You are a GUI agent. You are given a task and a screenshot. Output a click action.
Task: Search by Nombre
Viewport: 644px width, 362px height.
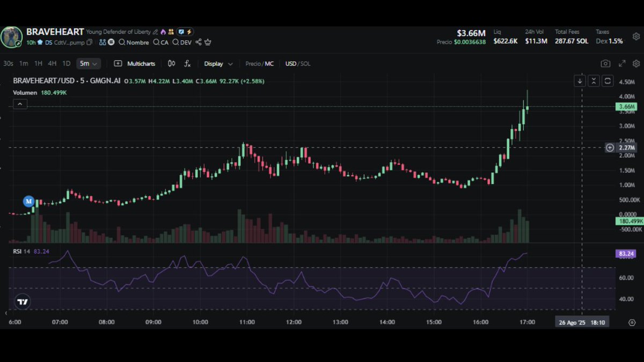134,42
